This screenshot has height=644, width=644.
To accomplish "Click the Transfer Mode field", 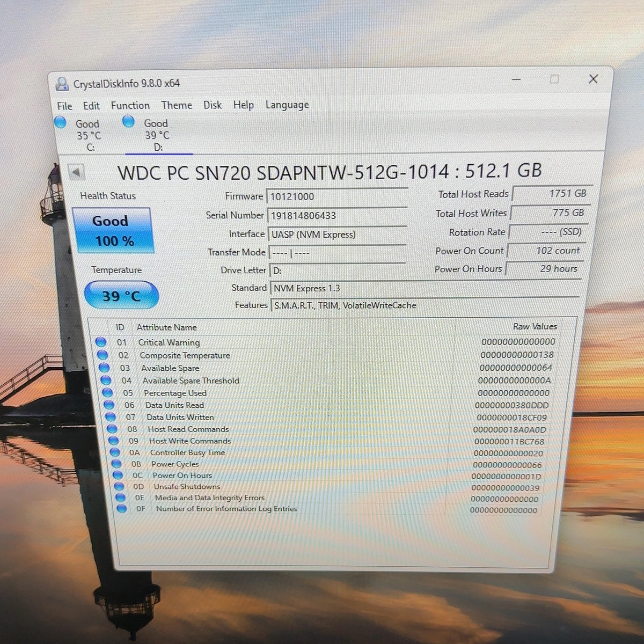I will (x=337, y=252).
